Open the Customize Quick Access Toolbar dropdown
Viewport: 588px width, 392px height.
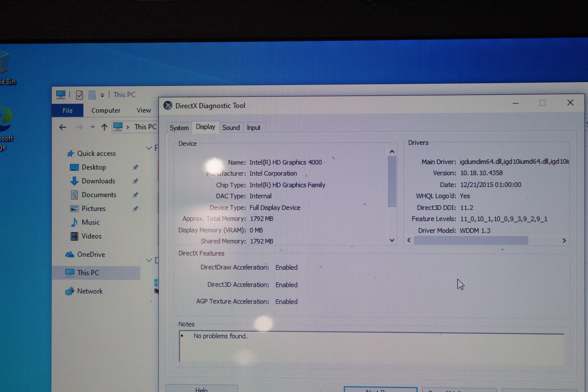point(102,95)
